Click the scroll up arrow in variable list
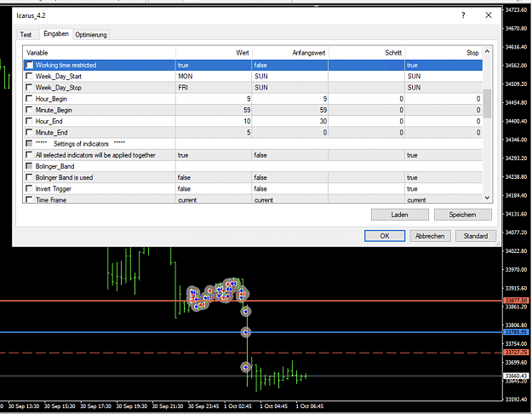Viewport: 532px width, 414px height. 487,52
